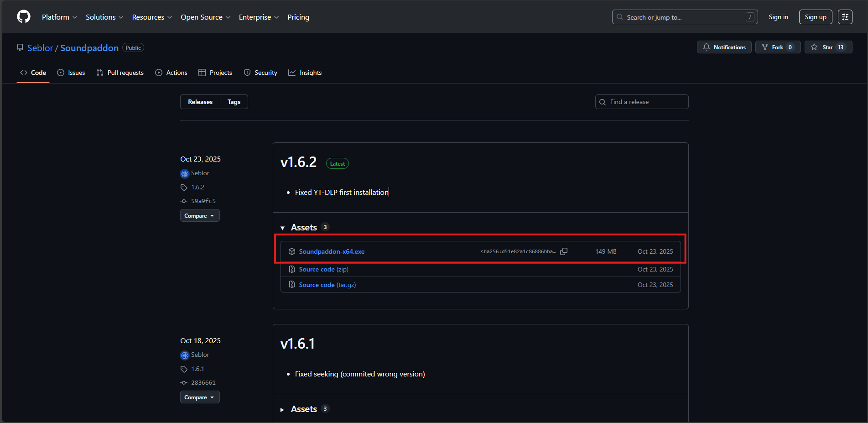Fork the Soundpaddon repository
This screenshot has height=423, width=868.
click(x=778, y=47)
